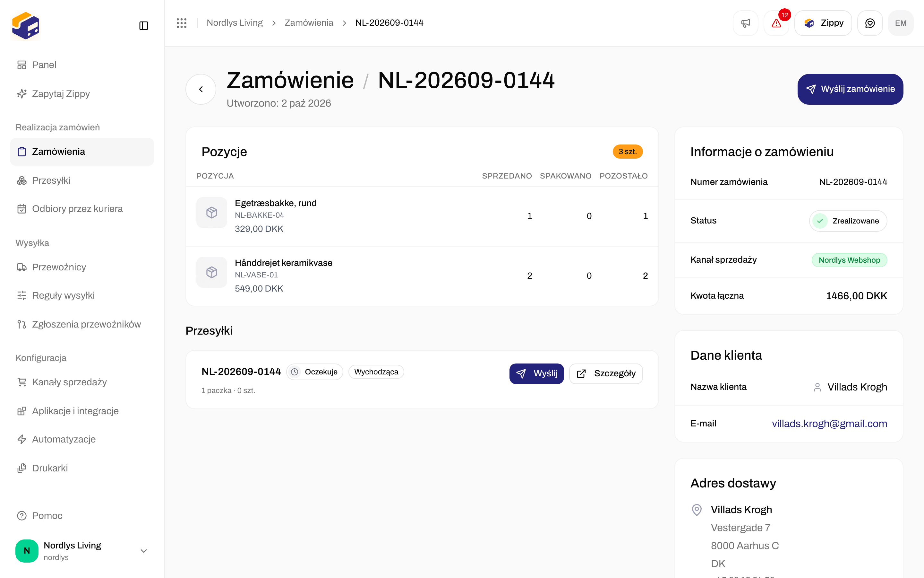
Task: Click the Hånddrejet keramikvase product thumbnail
Action: pyautogui.click(x=211, y=272)
